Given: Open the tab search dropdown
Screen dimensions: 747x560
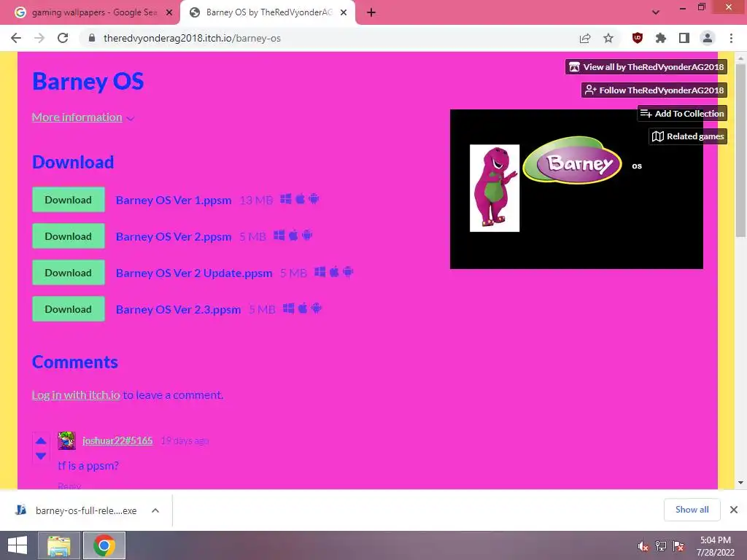Looking at the screenshot, I should 656,12.
